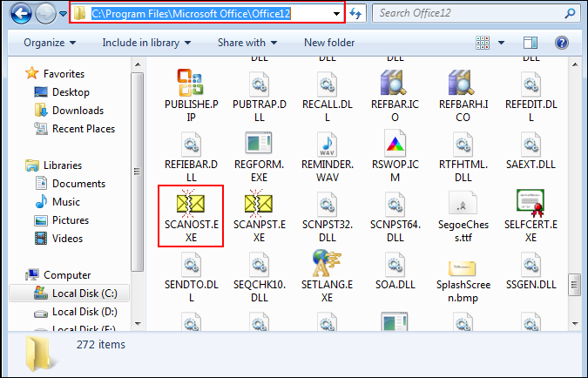Click the file list scroll up arrow

click(x=575, y=64)
